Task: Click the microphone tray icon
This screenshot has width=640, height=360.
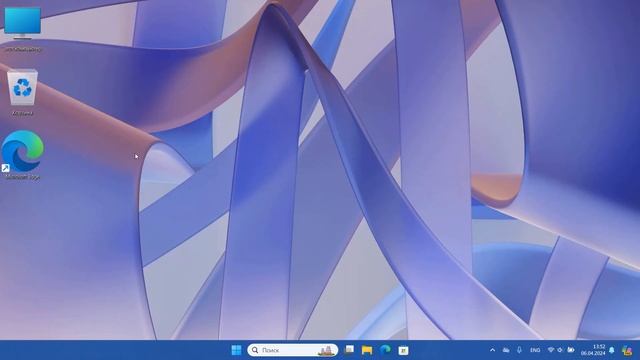Action: tap(519, 350)
